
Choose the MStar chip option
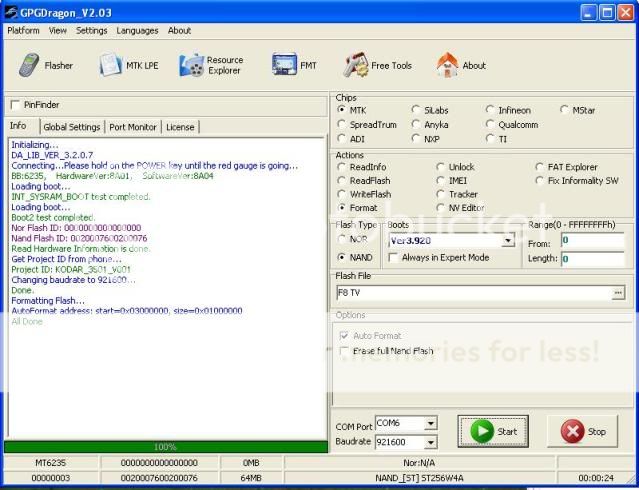564,110
